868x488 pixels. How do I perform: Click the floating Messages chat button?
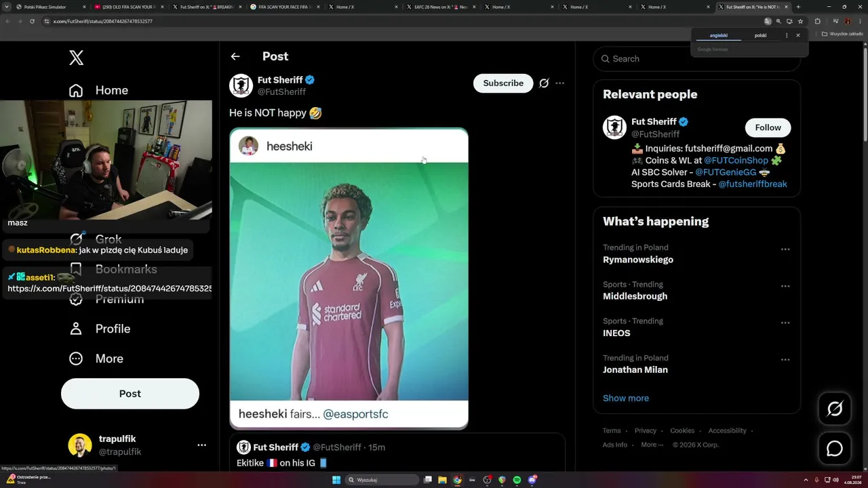[835, 449]
